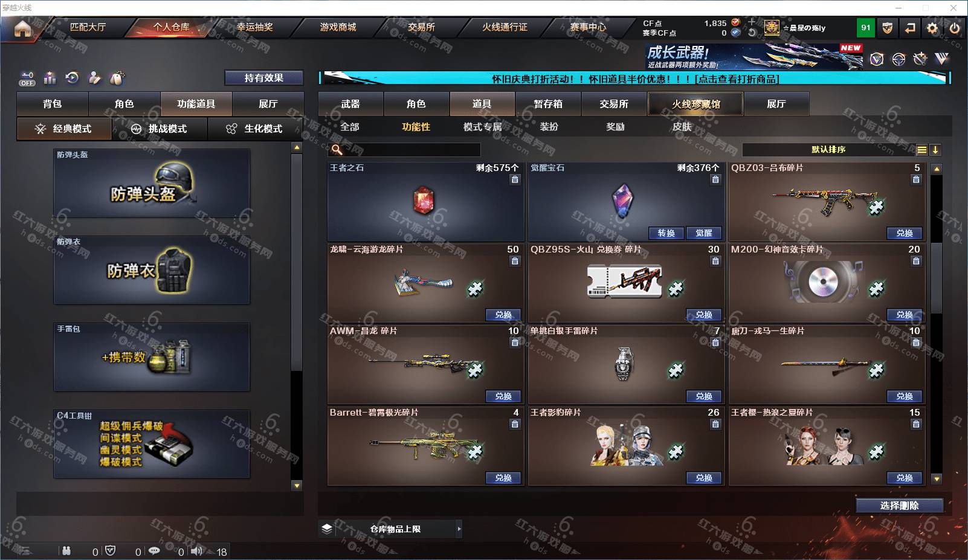This screenshot has width=968, height=560.
Task: Click the down arrow of left item list
Action: pos(297,485)
